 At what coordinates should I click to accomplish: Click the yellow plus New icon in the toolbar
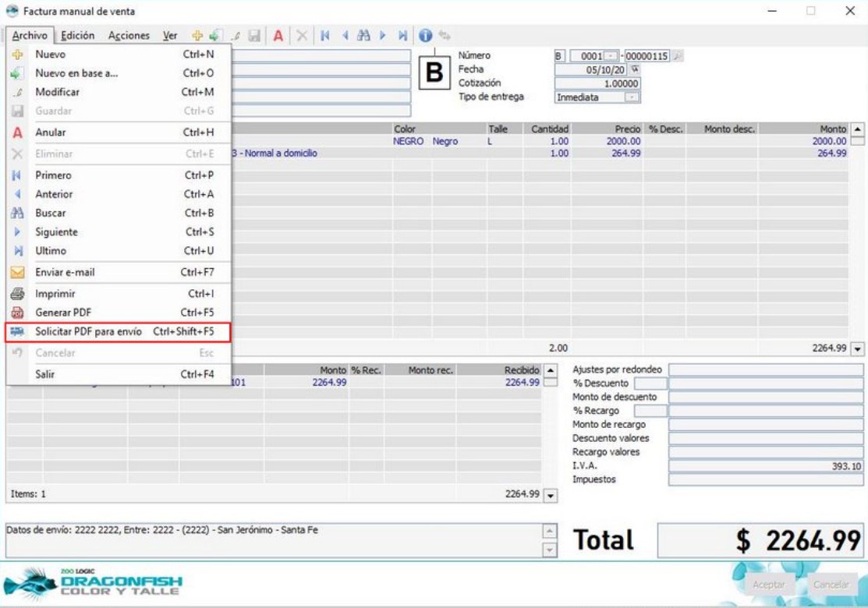pos(197,36)
